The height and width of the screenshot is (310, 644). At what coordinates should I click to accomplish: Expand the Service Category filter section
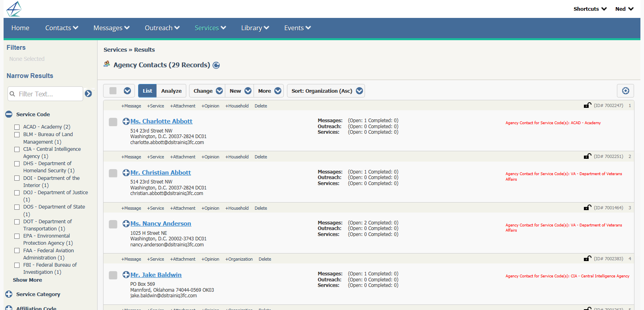[9, 294]
